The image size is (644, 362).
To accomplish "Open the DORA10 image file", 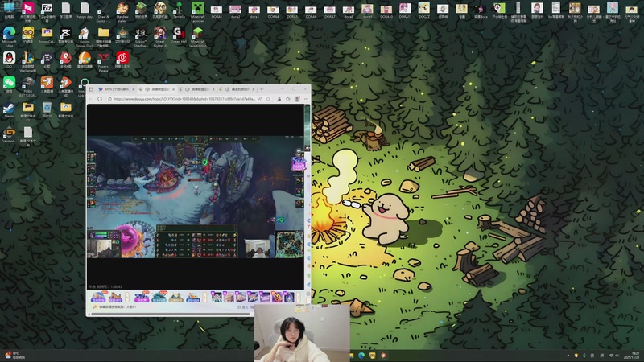I will [386, 10].
